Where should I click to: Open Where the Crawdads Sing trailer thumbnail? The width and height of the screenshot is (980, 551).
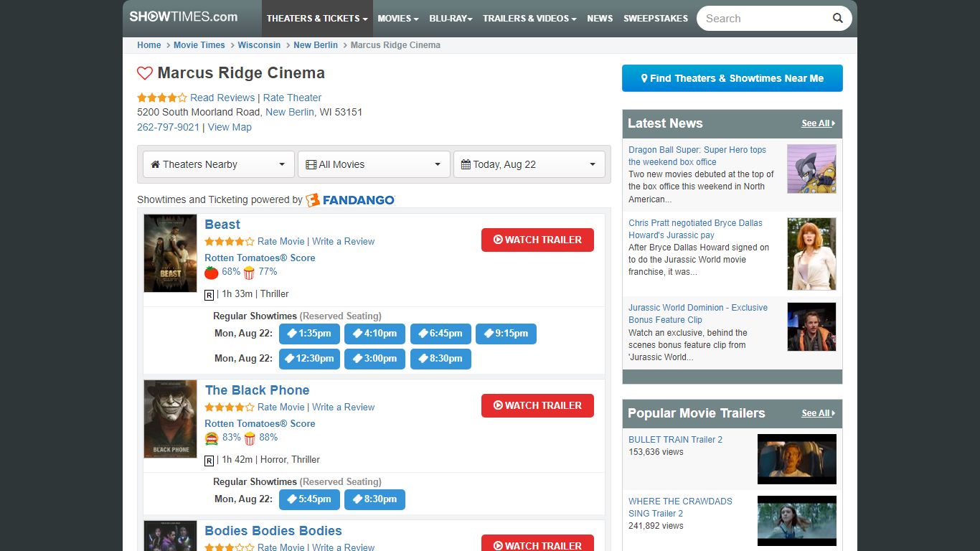[797, 521]
